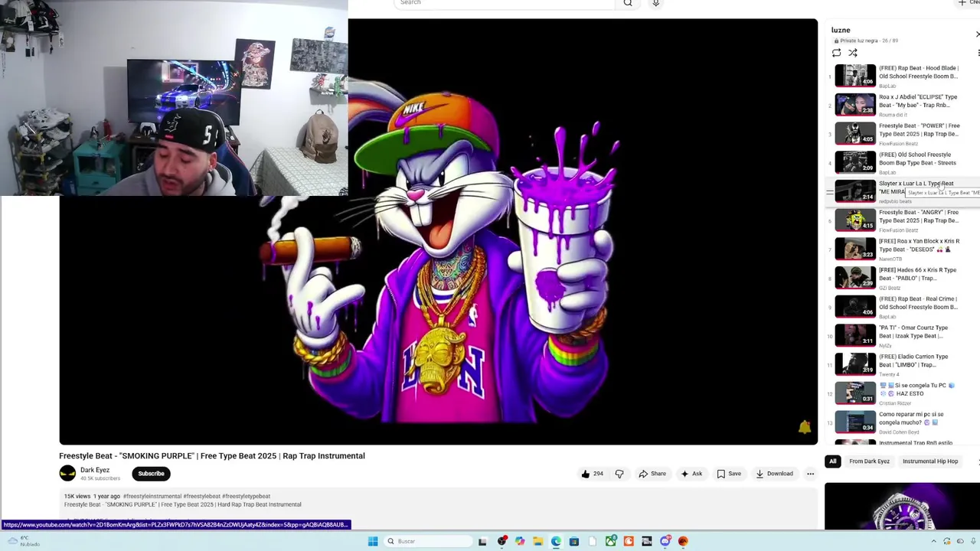Like the video with 294 likes

pos(592,474)
